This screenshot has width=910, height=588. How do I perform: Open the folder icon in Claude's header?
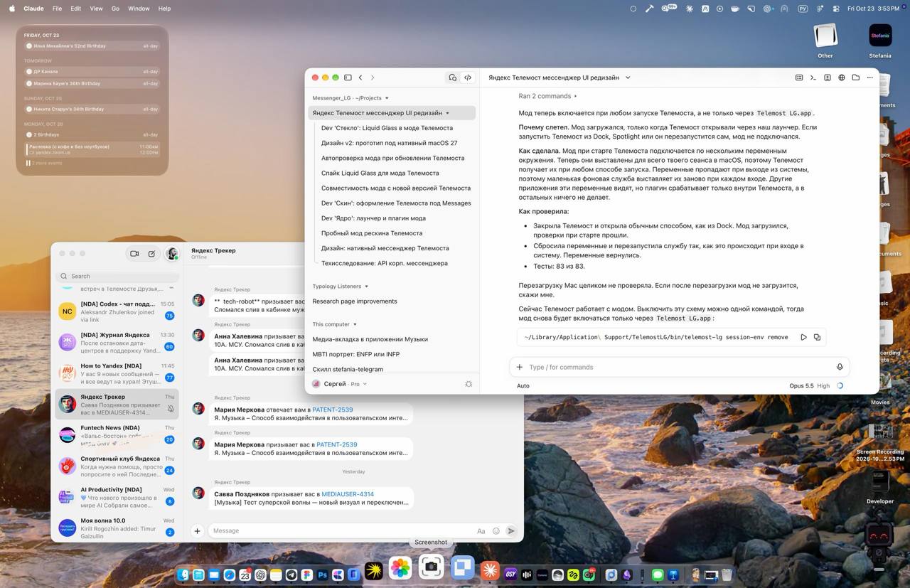855,77
